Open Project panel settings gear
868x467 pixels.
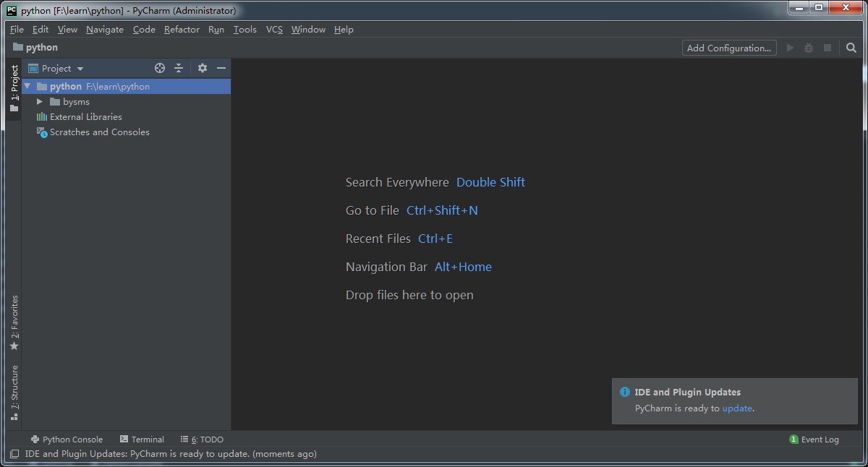[x=203, y=68]
